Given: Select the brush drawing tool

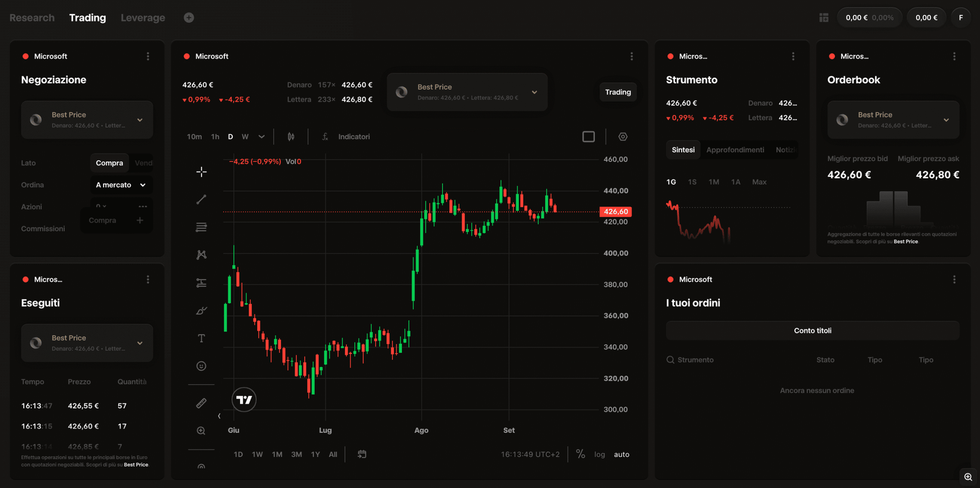Looking at the screenshot, I should point(201,310).
